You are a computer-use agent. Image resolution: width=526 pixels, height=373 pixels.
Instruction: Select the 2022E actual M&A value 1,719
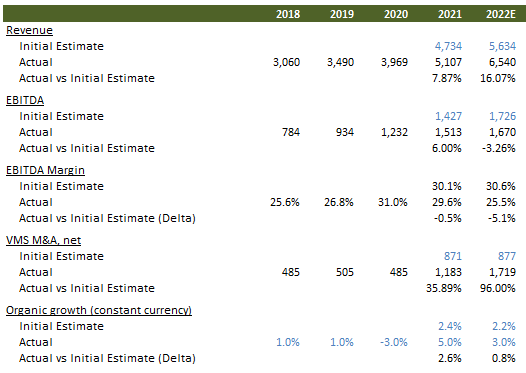click(502, 272)
